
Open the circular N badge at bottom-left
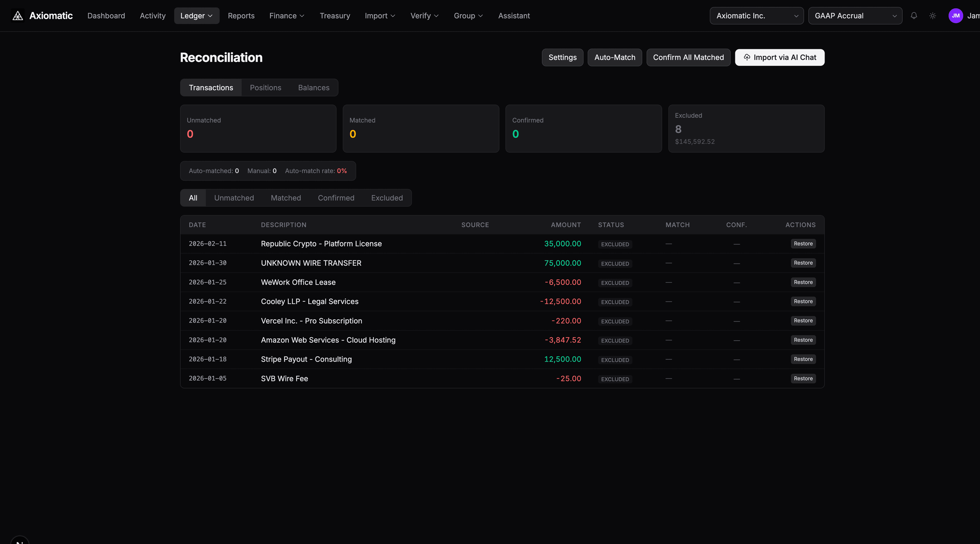[20, 541]
